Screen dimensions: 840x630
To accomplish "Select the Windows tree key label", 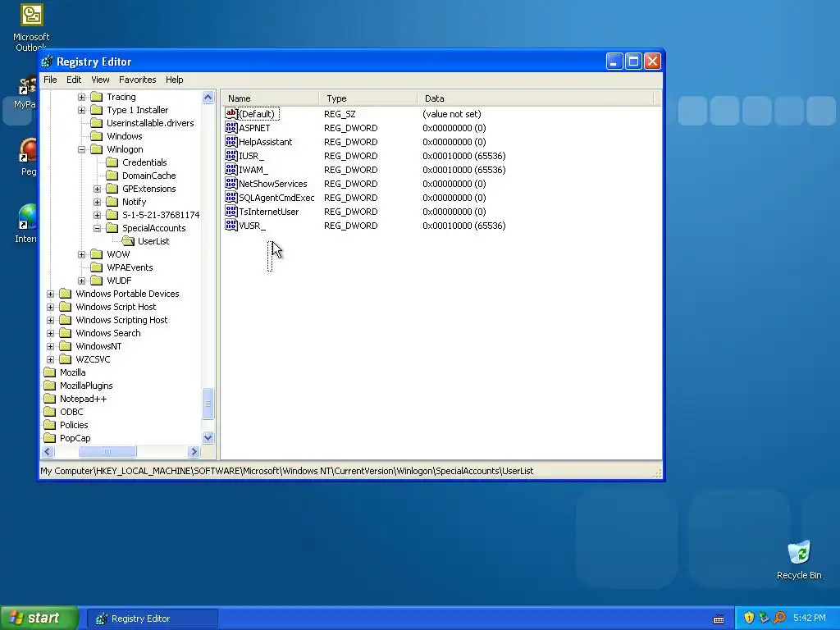I will click(125, 136).
